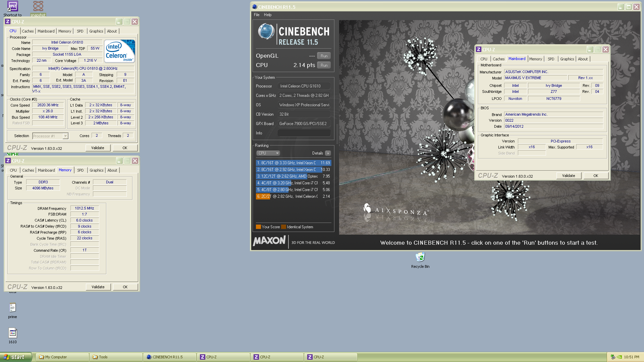Switch to CINEBENCH R11.5 in the taskbar
Image resolution: width=644 pixels, height=362 pixels.
[x=169, y=357]
